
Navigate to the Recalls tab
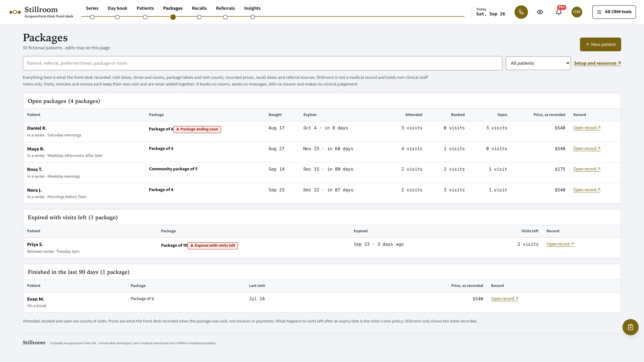point(199,8)
